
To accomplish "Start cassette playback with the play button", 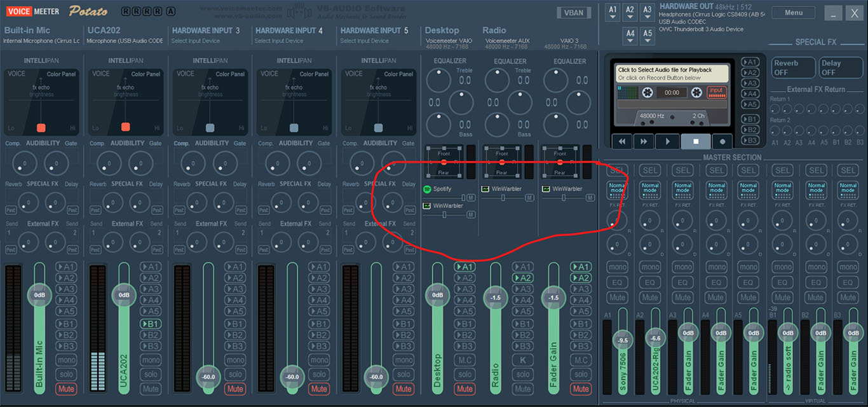I will pos(667,141).
